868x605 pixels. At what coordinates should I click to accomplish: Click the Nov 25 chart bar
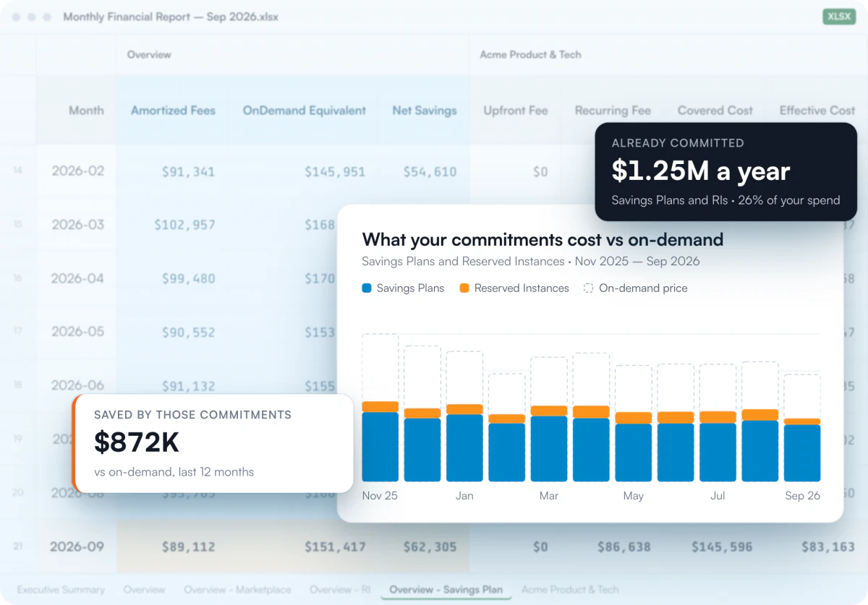[x=380, y=442]
